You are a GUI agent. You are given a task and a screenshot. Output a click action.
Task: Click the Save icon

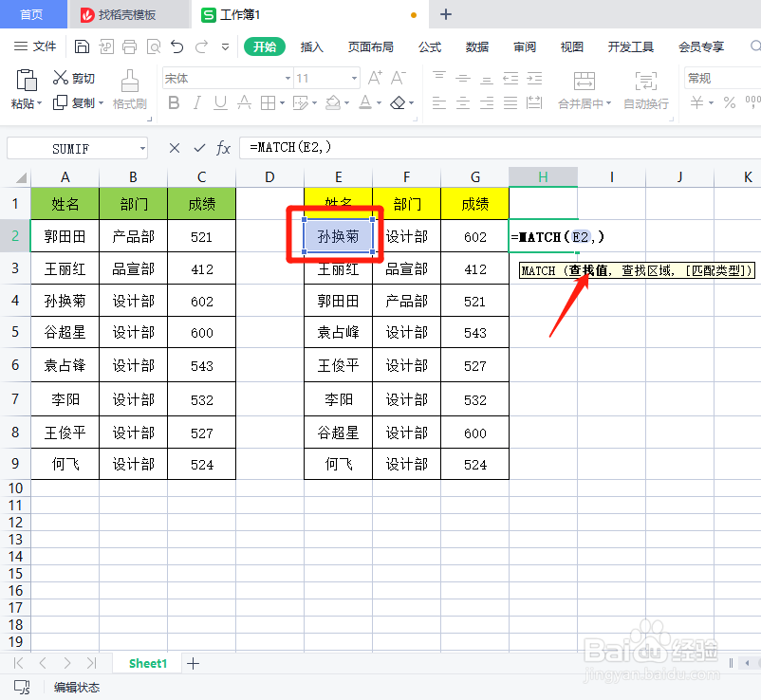(x=82, y=48)
